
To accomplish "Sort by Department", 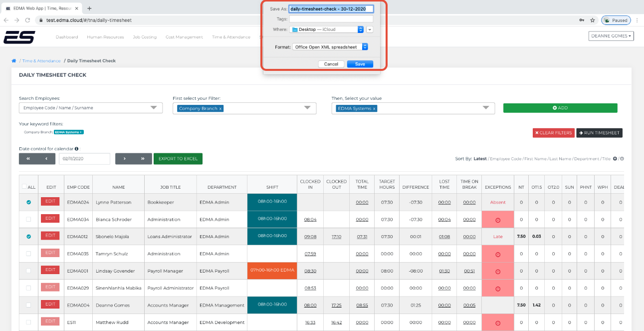I will (587, 159).
